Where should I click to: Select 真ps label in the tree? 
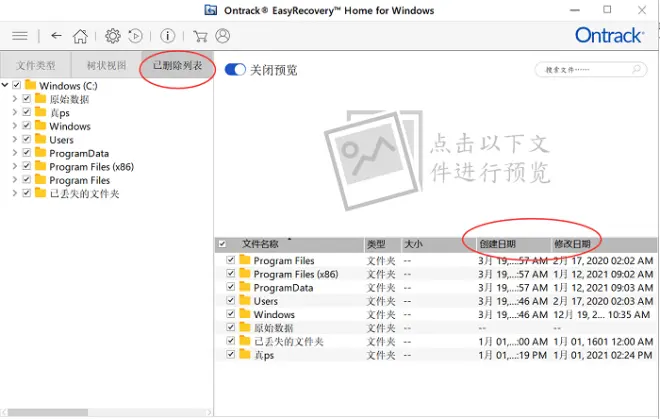pos(60,113)
